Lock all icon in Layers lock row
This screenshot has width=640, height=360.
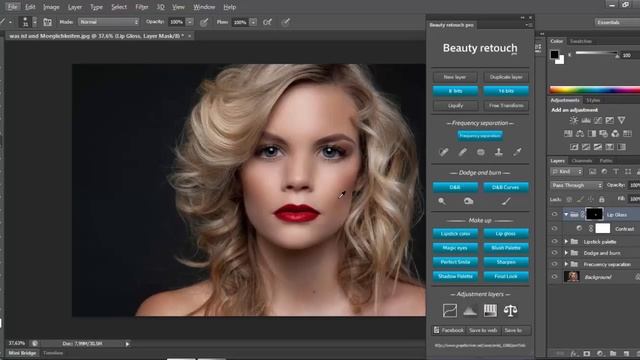(x=601, y=199)
